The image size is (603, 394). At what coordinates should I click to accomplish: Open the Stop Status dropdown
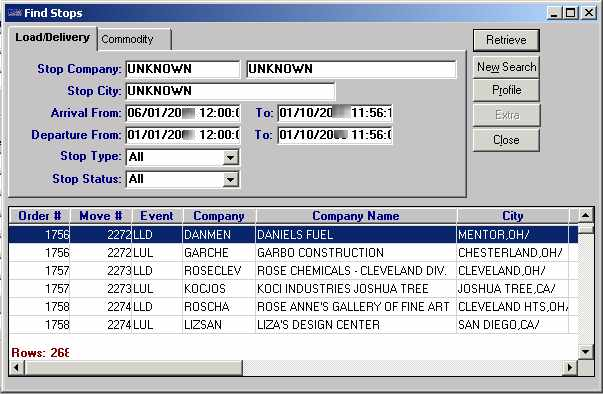click(x=230, y=180)
